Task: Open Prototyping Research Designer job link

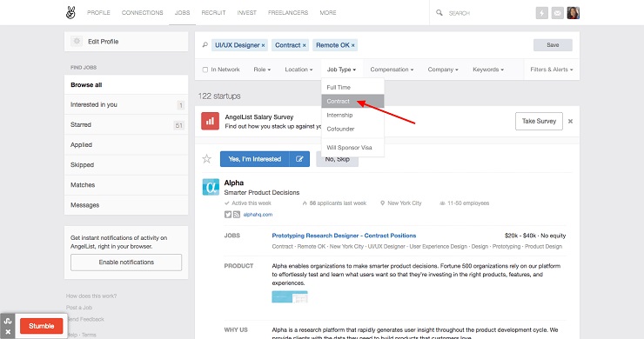Action: coord(344,236)
